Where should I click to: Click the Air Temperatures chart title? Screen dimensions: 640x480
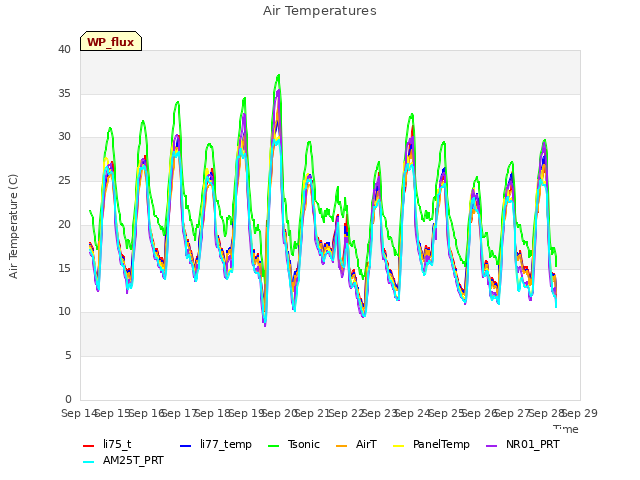pos(320,11)
